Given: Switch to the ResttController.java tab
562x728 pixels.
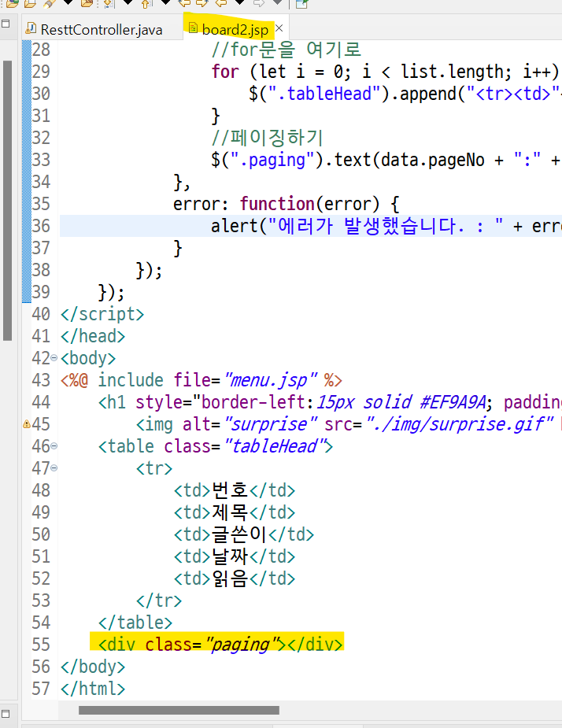Looking at the screenshot, I should click(x=101, y=30).
